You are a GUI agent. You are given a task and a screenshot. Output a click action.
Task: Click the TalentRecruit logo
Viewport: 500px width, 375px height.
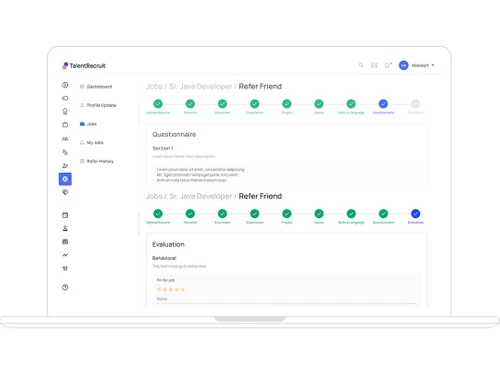pos(84,66)
